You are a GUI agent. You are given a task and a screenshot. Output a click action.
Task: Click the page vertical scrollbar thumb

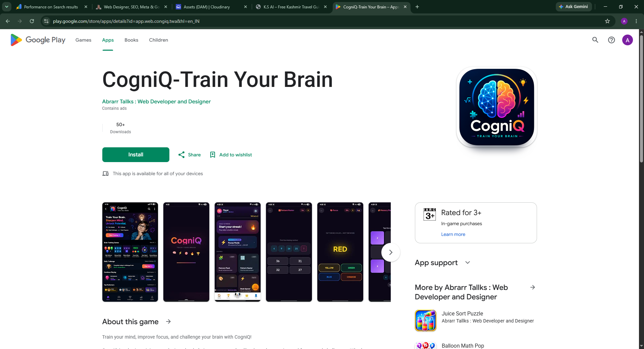[641, 99]
